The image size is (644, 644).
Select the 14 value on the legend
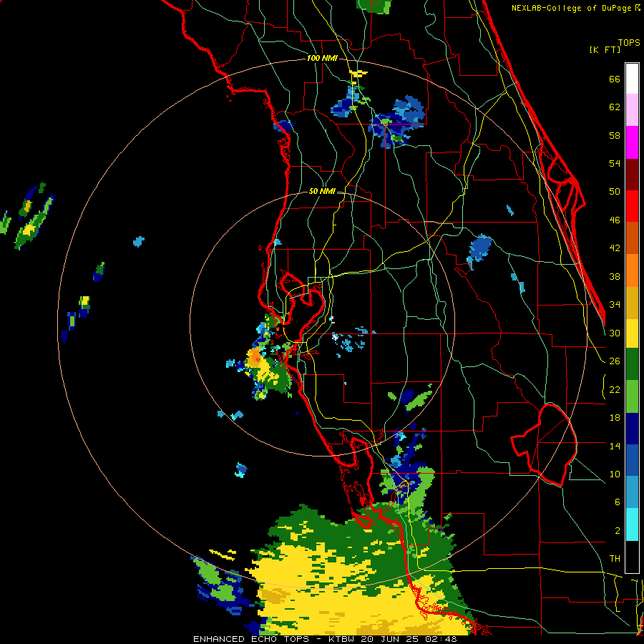615,446
